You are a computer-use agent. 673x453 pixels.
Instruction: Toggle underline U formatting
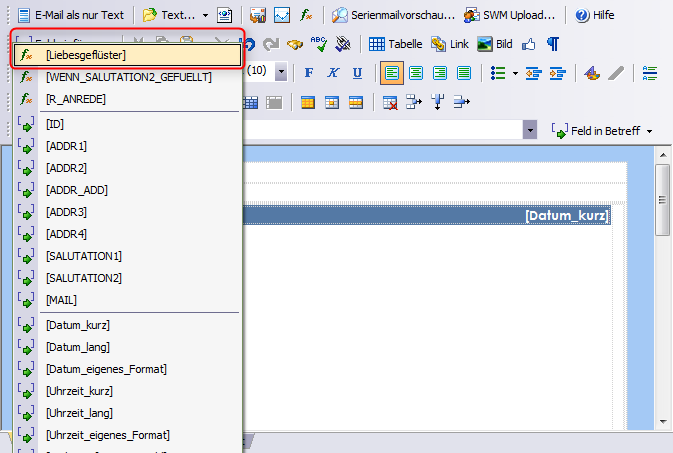[x=357, y=73]
